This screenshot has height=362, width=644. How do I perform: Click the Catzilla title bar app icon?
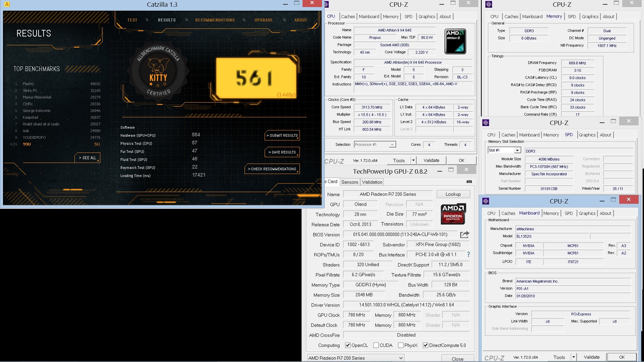click(7, 4)
